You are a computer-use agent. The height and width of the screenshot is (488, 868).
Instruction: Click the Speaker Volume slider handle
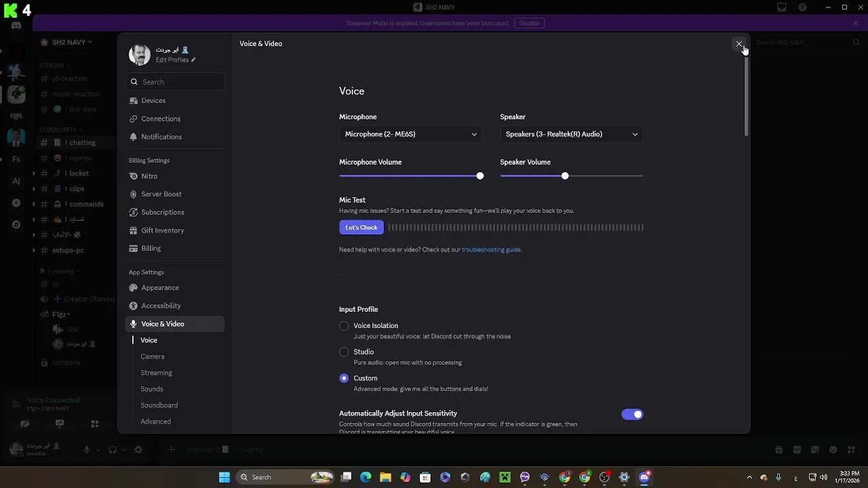(x=565, y=176)
